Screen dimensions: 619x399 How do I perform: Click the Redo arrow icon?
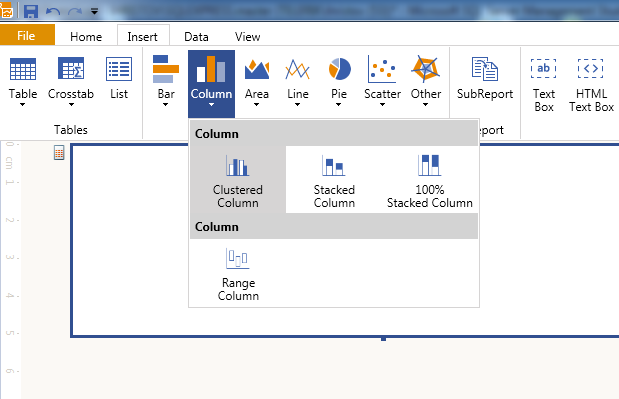[x=75, y=11]
